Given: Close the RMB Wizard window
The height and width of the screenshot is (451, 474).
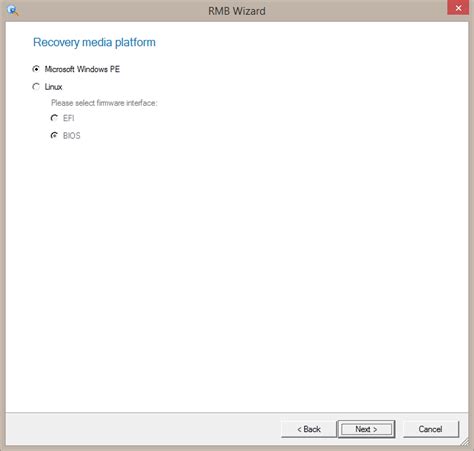Looking at the screenshot, I should (458, 8).
